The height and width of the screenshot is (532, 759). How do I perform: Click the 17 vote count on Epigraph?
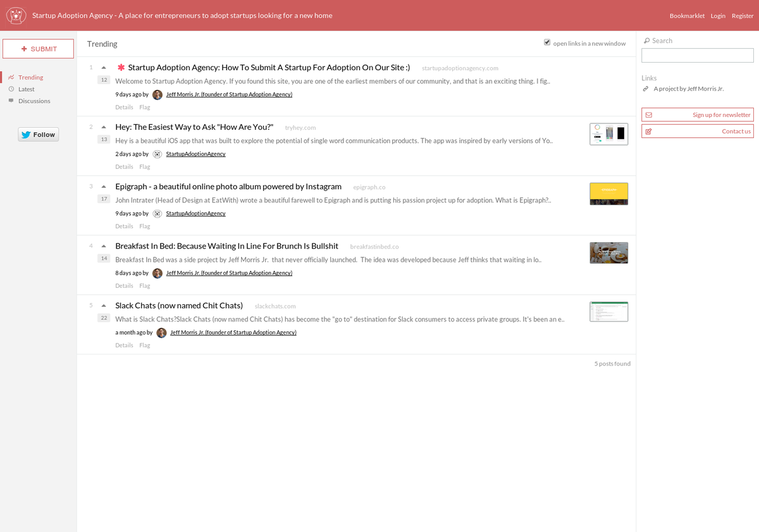point(104,199)
